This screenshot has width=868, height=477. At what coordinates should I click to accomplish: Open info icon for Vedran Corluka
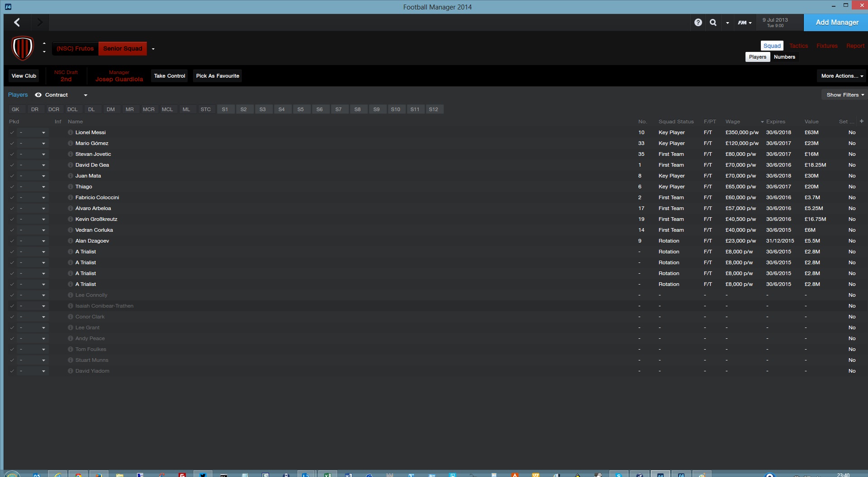[x=71, y=230]
